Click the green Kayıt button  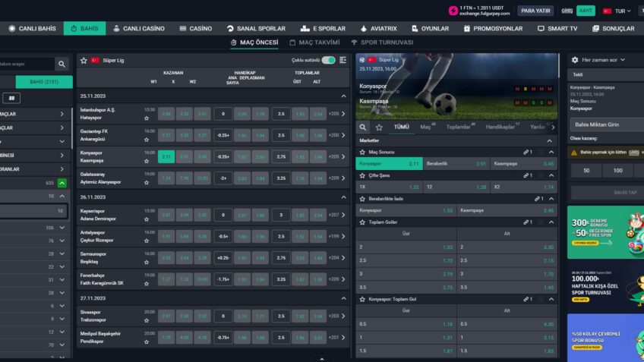[x=586, y=11]
